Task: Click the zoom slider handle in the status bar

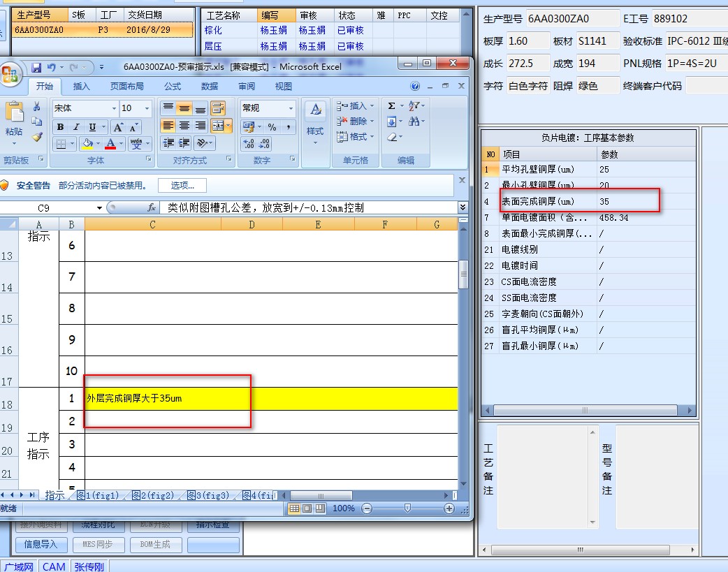Action: click(407, 508)
